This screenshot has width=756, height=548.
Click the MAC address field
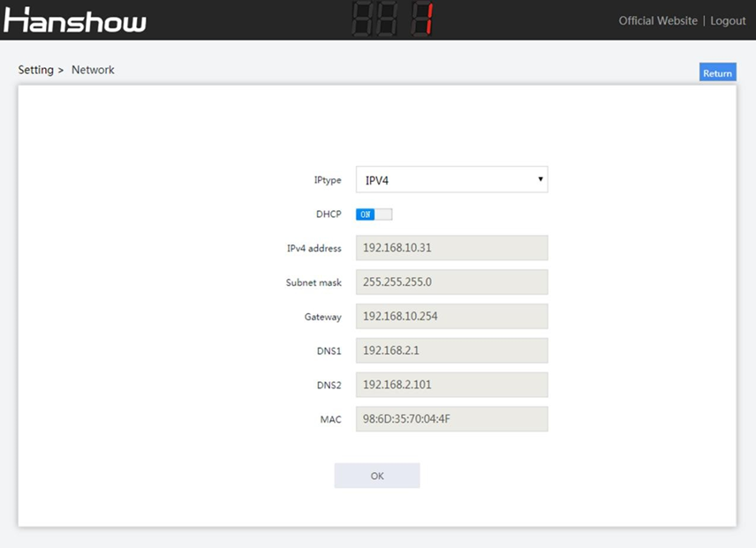[452, 419]
